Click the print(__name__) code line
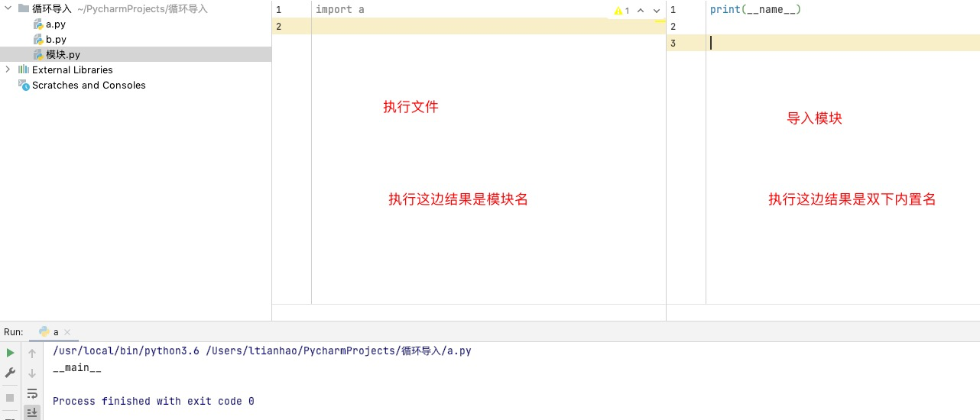This screenshot has width=980, height=420. (x=755, y=10)
